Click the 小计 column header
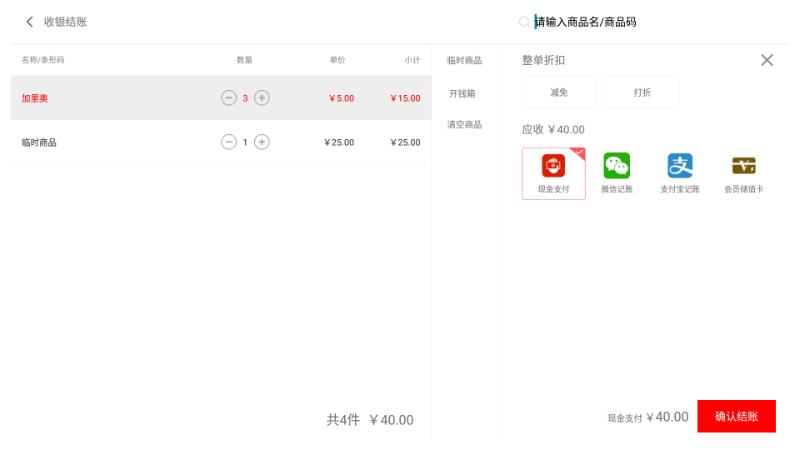The height and width of the screenshot is (450, 800). 412,60
